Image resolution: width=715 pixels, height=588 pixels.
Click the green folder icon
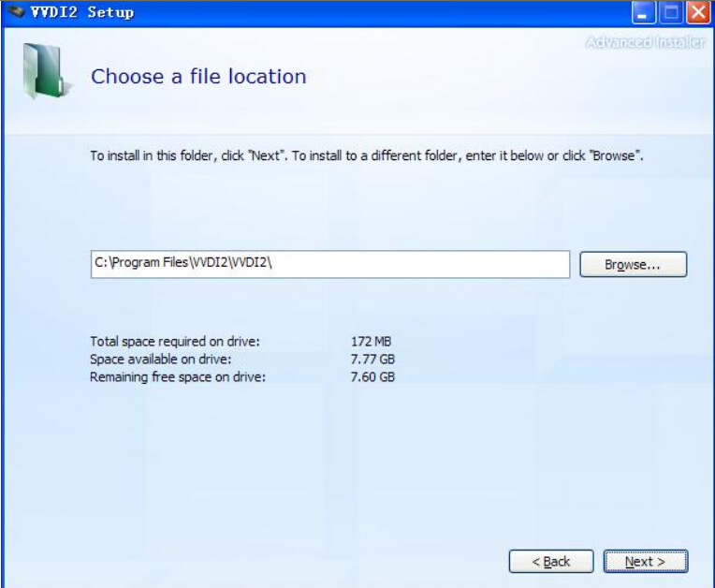pyautogui.click(x=46, y=71)
